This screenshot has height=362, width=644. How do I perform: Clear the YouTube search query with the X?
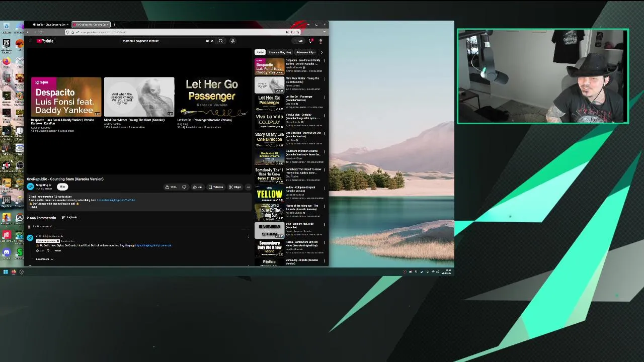point(212,41)
